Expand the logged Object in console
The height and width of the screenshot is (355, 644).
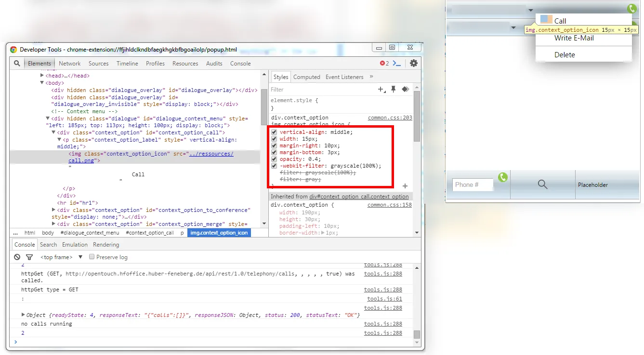click(x=23, y=315)
